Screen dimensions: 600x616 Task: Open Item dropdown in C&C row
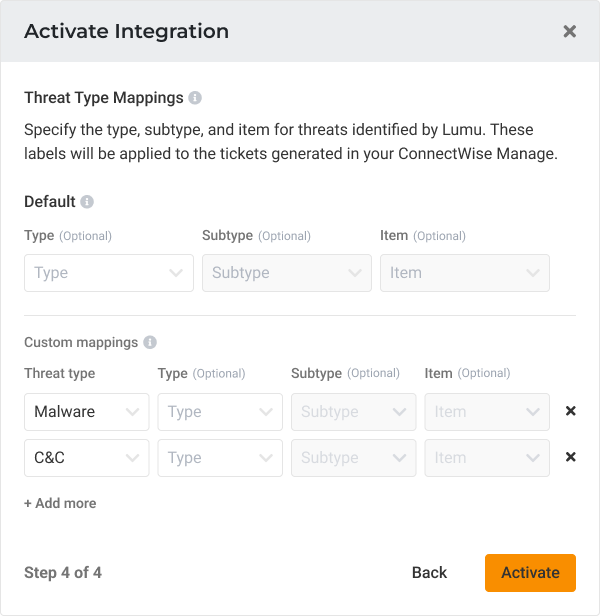click(487, 458)
